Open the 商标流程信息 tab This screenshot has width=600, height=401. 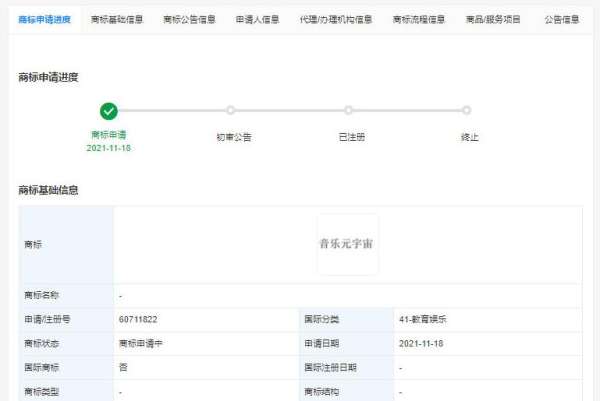(419, 20)
